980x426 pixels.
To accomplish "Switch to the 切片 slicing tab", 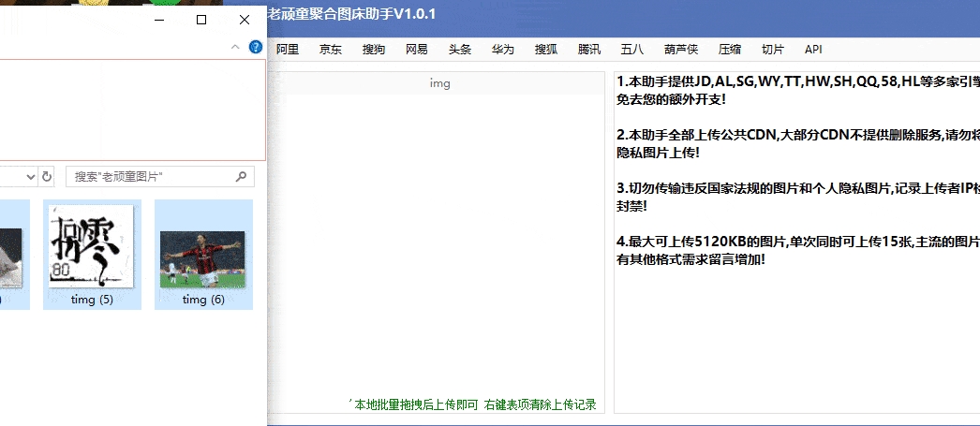I will click(773, 50).
